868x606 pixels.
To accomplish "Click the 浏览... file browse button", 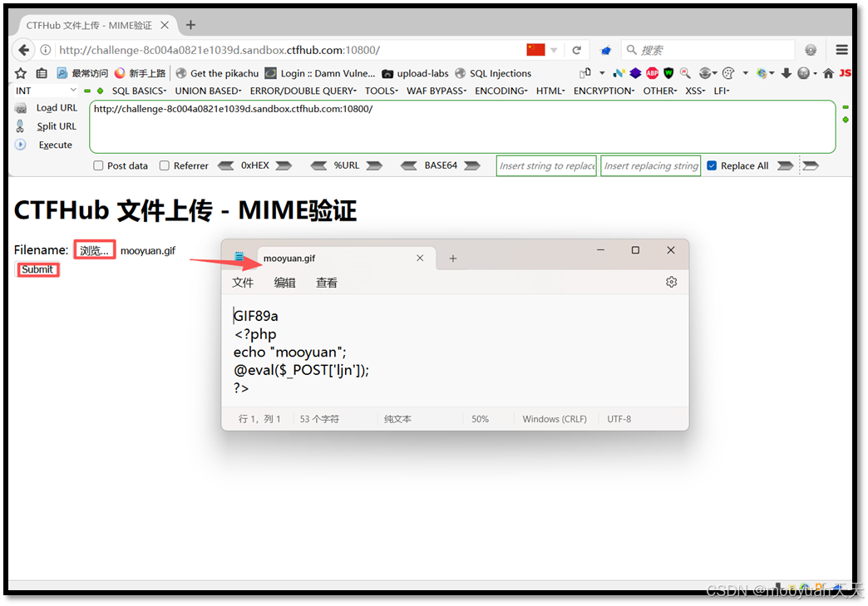I will [x=95, y=250].
